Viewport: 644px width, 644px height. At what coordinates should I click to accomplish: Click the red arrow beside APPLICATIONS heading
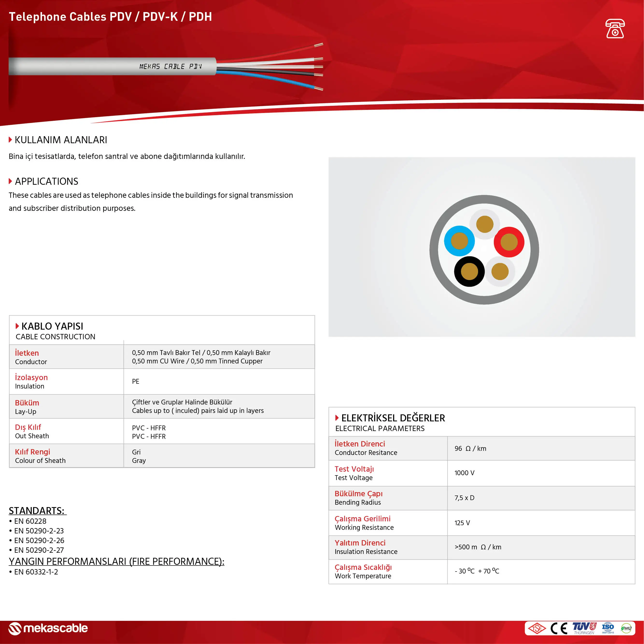10,181
